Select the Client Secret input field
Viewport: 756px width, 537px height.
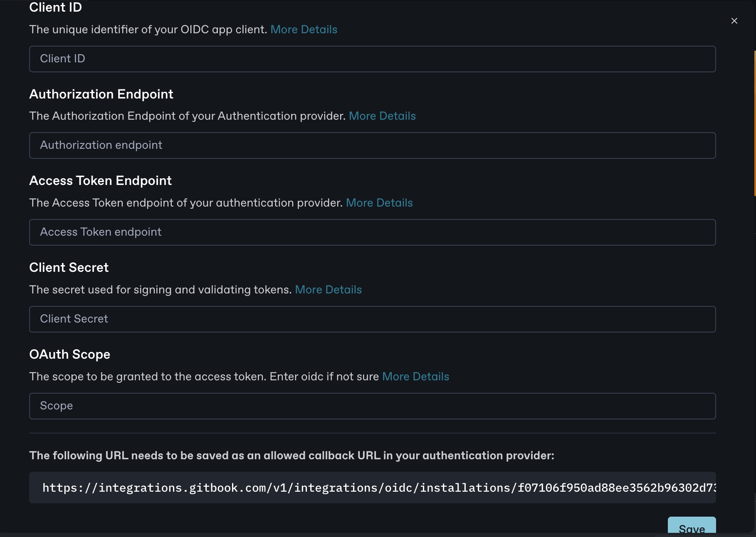[372, 319]
